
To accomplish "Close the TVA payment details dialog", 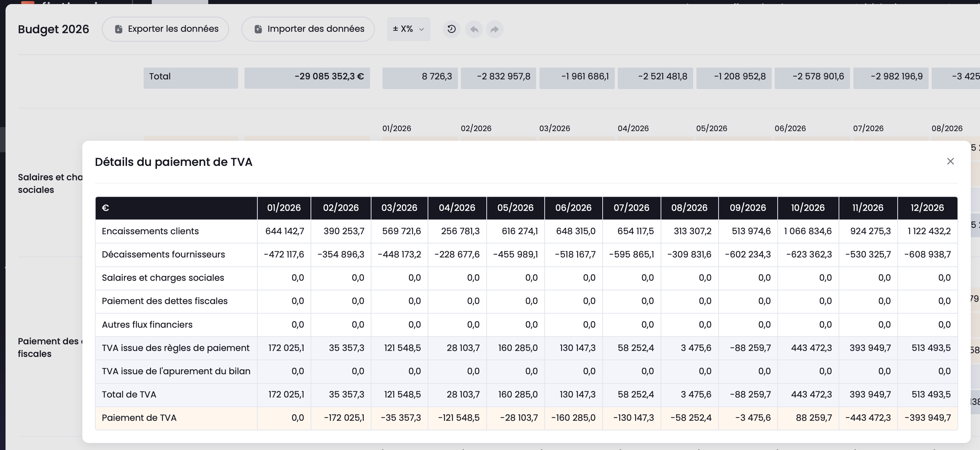I will point(950,161).
